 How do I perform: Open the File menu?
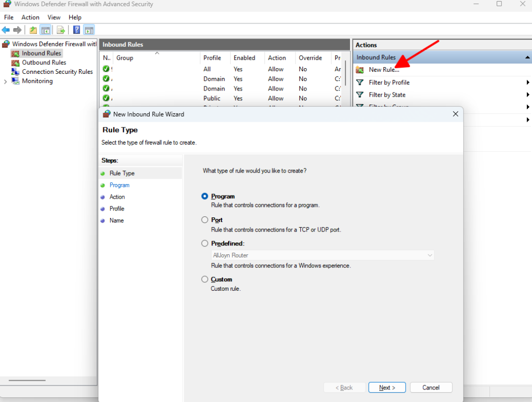(9, 17)
